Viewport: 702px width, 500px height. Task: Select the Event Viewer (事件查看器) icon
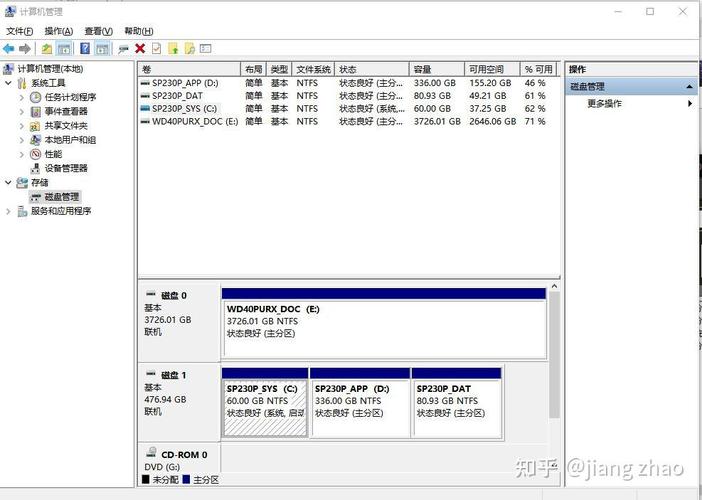coord(36,111)
